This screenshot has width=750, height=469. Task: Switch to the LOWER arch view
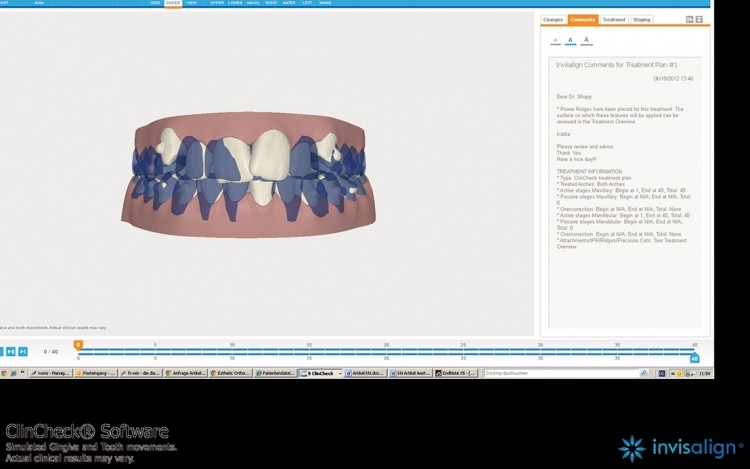235,3
